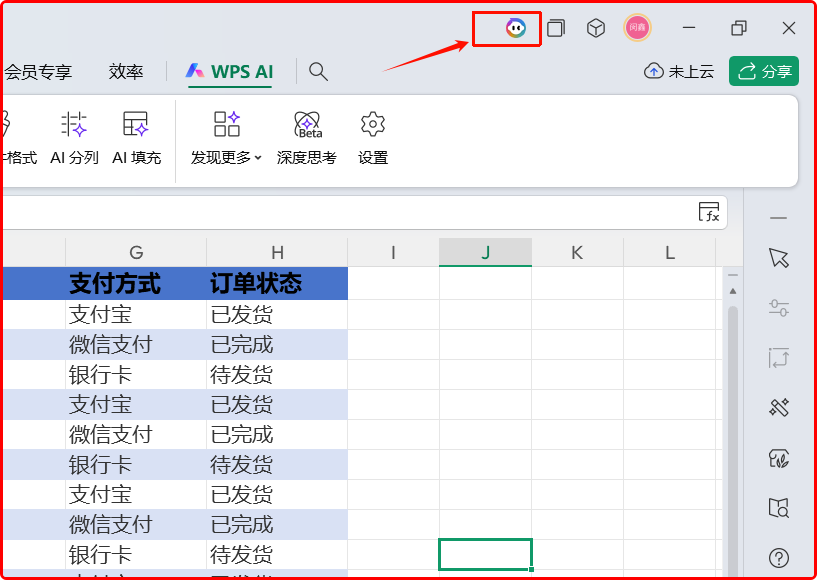The width and height of the screenshot is (817, 580).
Task: Toggle the 未上云 cloud sync status
Action: [x=678, y=71]
